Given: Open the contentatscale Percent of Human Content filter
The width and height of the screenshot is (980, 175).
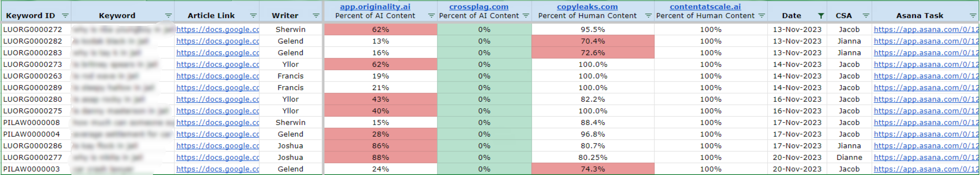Looking at the screenshot, I should [762, 16].
